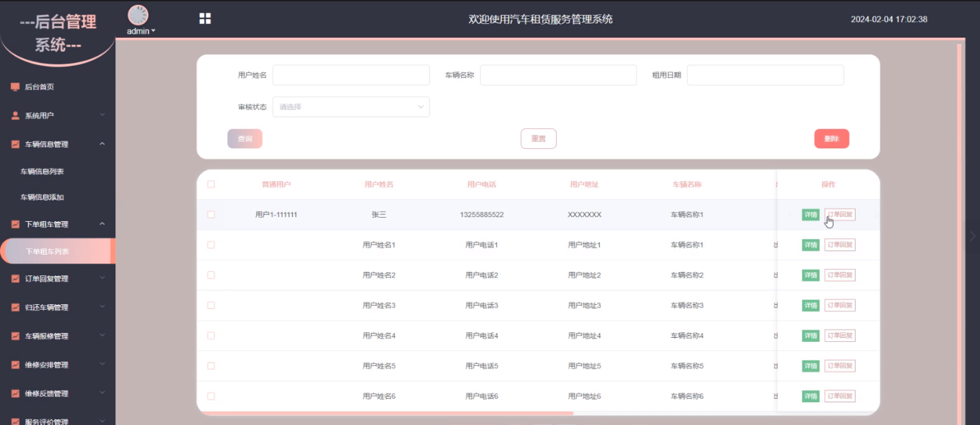
Task: Check the row for 用户姓名6
Action: (211, 396)
